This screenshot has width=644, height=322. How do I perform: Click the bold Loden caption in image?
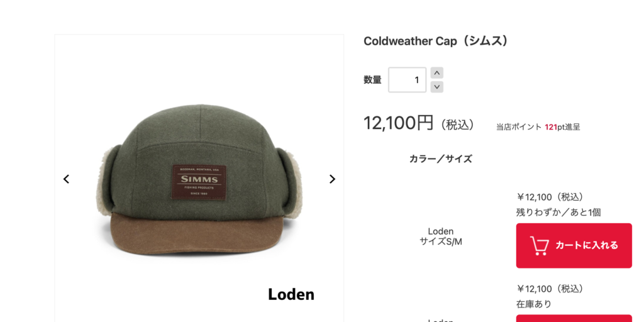(x=291, y=294)
